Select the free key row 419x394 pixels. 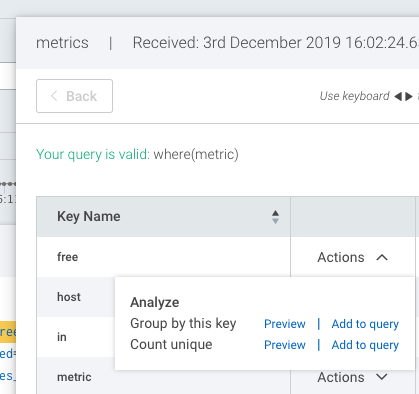click(163, 257)
